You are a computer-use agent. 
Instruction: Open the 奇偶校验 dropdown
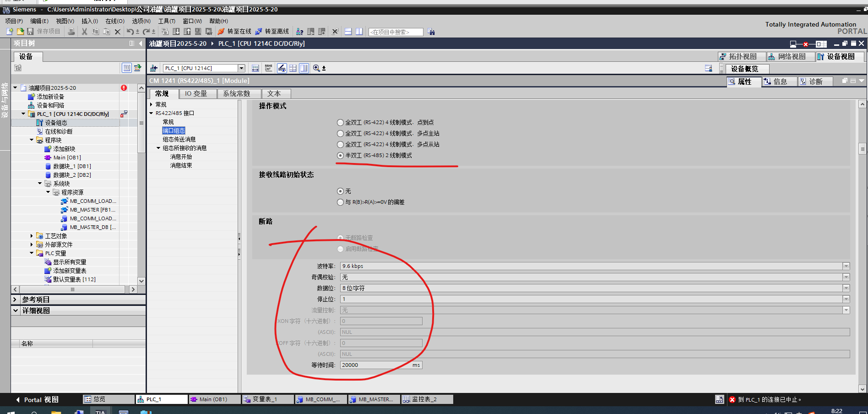(845, 277)
